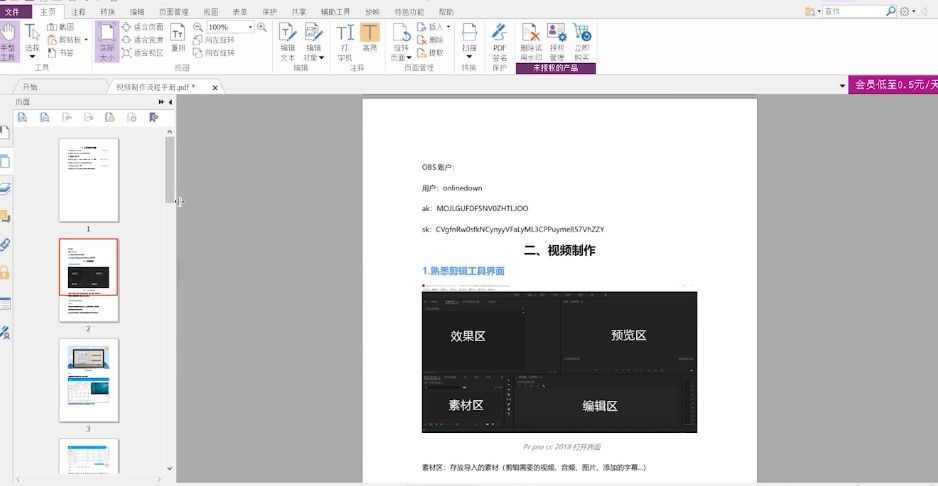Viewport: 938px width, 486px height.
Task: Click the Snapshot (截图) tool icon
Action: [x=52, y=27]
